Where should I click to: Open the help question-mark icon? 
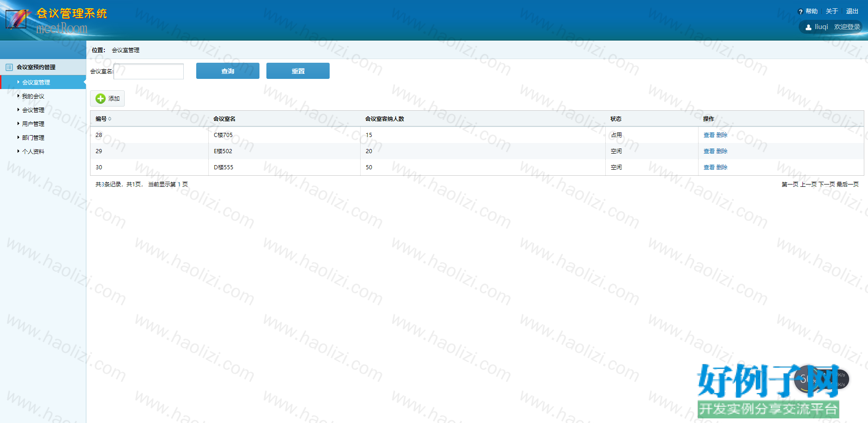801,12
